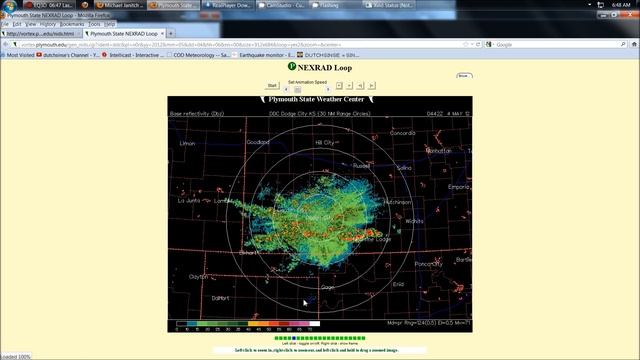Click the Start animation button
Screen dimensions: 640x360
272,85
